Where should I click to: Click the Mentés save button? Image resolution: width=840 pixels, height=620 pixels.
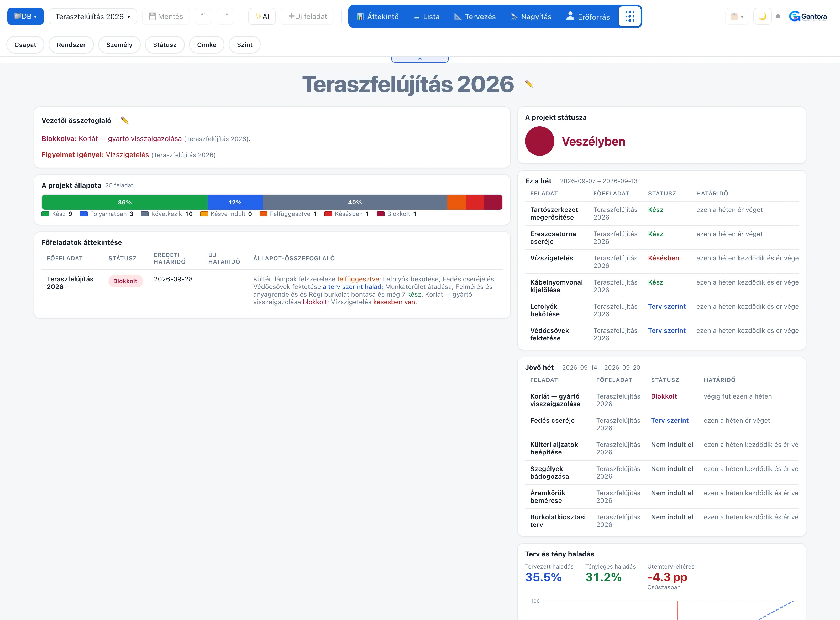pyautogui.click(x=166, y=17)
